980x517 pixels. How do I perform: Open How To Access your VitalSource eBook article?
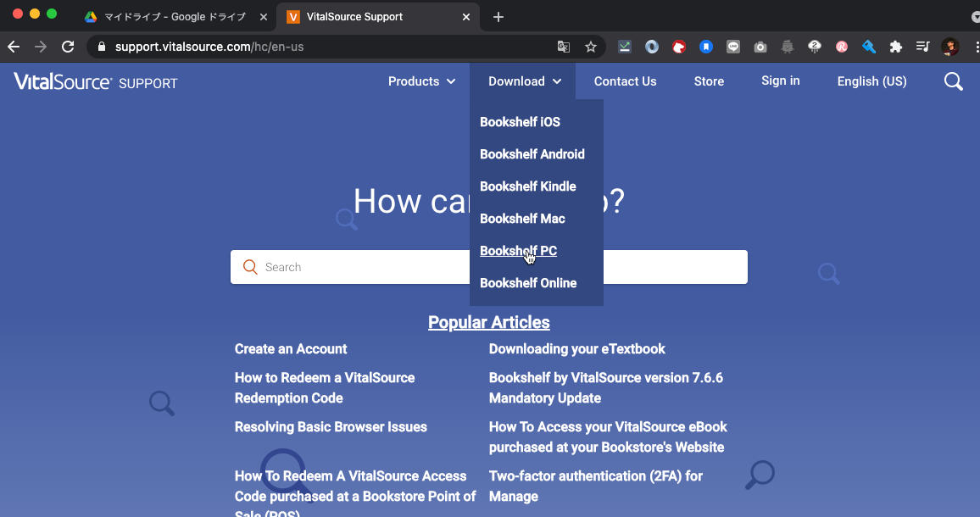608,437
